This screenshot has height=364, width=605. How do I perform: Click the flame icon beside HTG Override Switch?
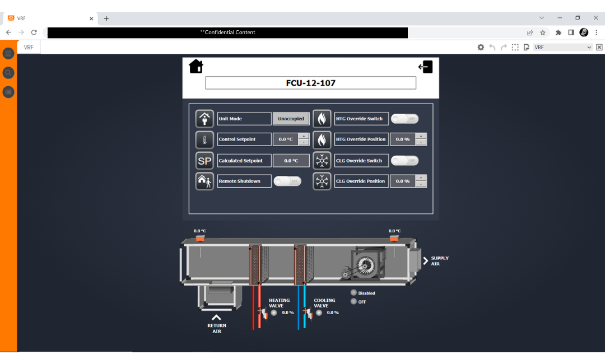point(322,118)
